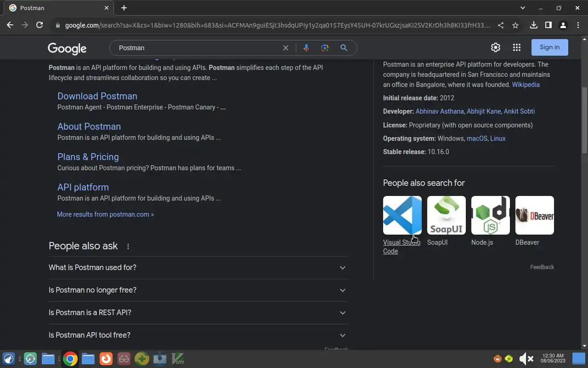Viewport: 588px width, 368px height.
Task: Click the SoapUI logo thumbnail
Action: click(x=447, y=215)
